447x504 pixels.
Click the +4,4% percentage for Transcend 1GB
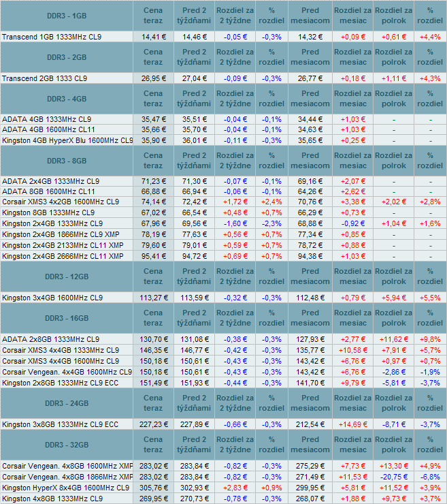(430, 37)
